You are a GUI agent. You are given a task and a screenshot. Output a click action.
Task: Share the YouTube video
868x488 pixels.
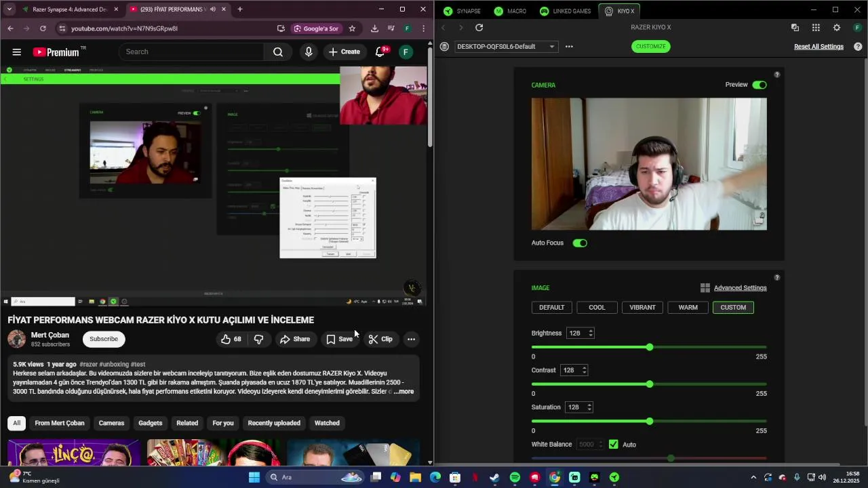tap(295, 339)
